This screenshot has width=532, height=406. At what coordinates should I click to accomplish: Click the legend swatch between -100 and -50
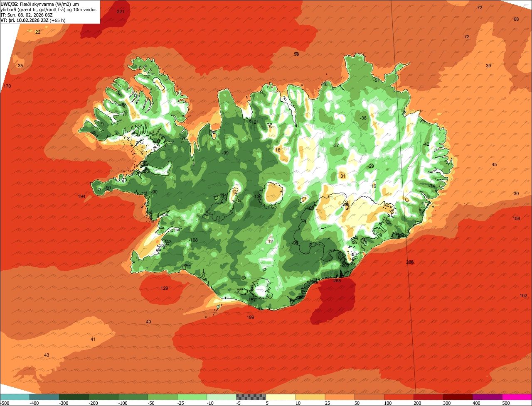point(133,397)
